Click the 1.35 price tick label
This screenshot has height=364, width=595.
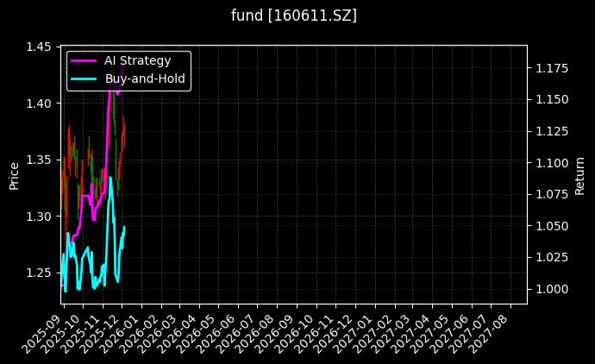[38, 160]
